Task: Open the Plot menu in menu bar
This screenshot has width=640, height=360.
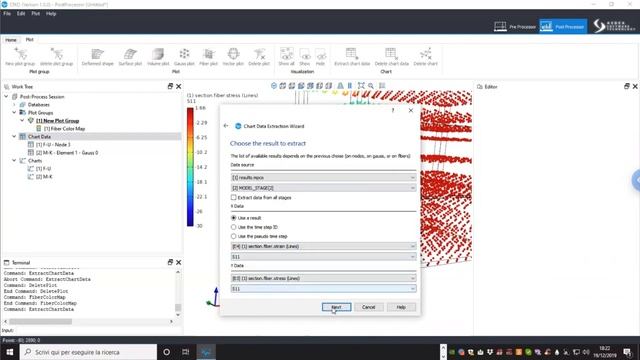Action: (36, 13)
